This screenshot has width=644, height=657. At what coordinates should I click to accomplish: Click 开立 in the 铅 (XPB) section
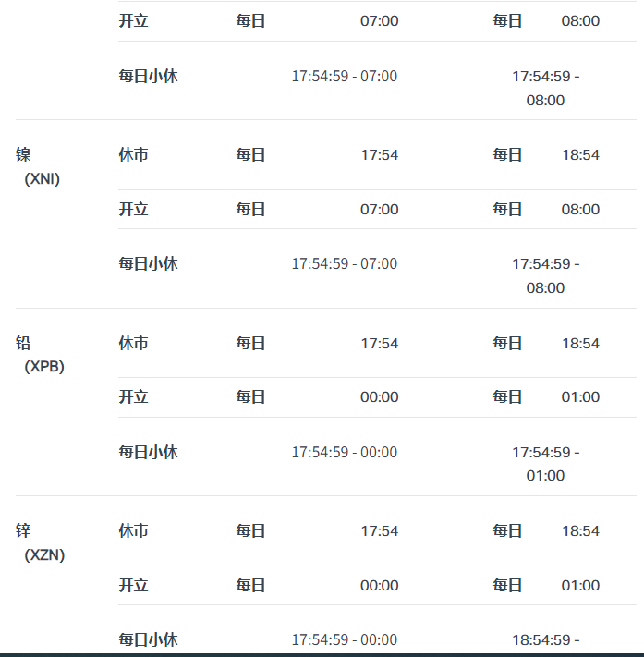click(133, 397)
